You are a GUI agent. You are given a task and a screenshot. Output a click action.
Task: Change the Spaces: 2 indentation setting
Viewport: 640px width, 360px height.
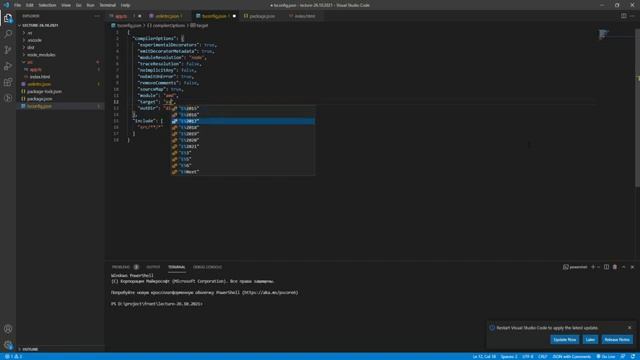coord(509,356)
